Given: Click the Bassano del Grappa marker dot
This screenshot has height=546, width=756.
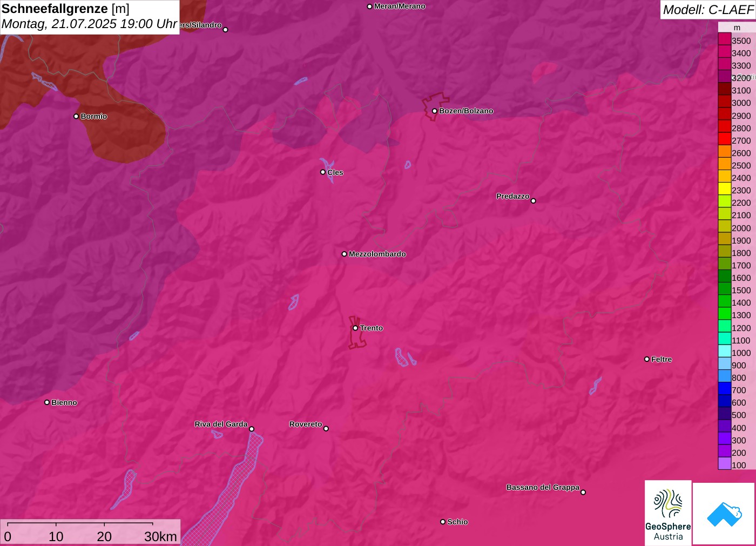Looking at the screenshot, I should [583, 492].
